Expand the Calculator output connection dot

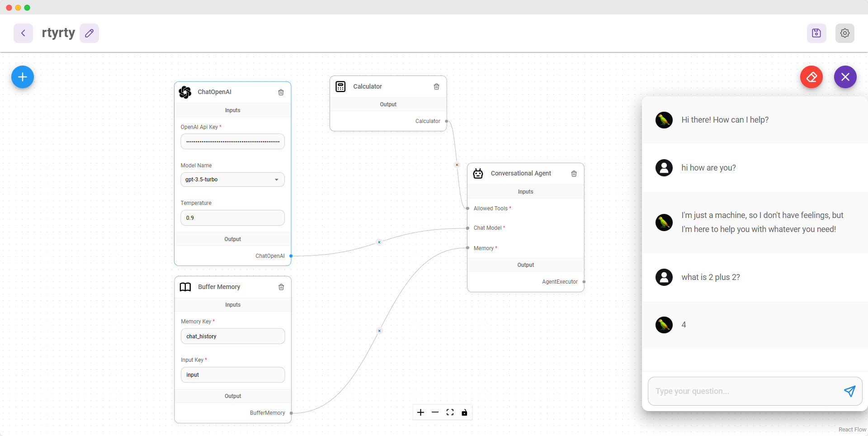coord(446,121)
